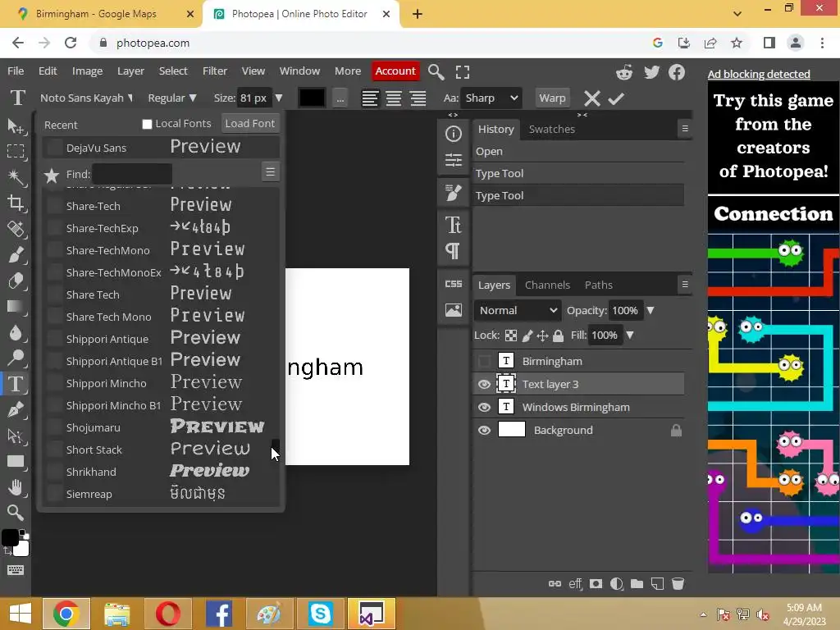The height and width of the screenshot is (630, 840).
Task: Select the Hand tool
Action: tap(16, 487)
